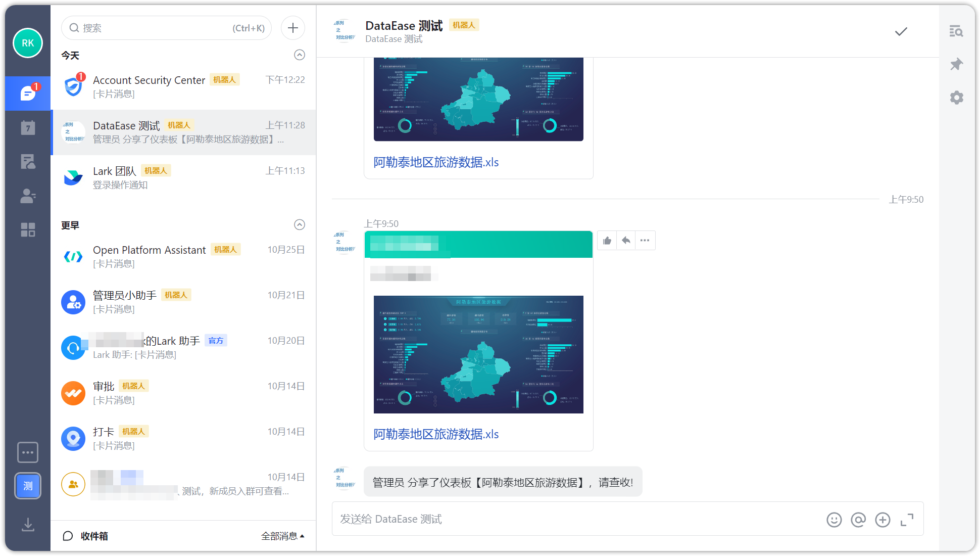Viewport: 980px width, 556px height.
Task: Click the green card header banner
Action: [x=478, y=245]
